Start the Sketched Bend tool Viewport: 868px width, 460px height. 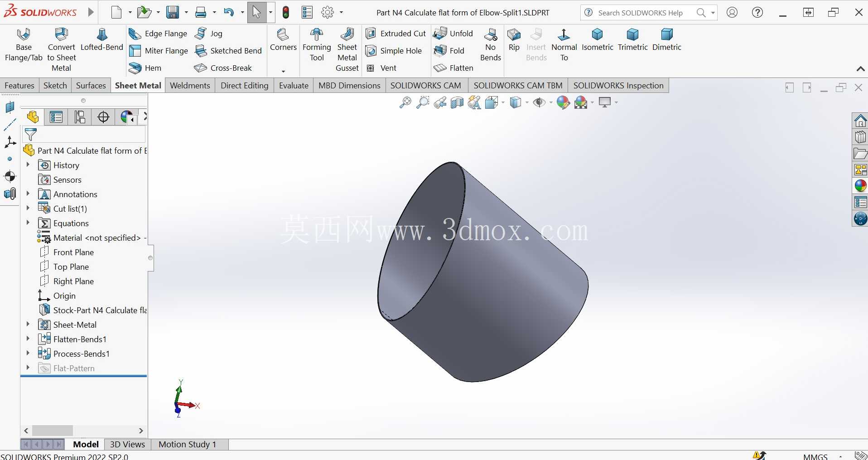coord(228,51)
